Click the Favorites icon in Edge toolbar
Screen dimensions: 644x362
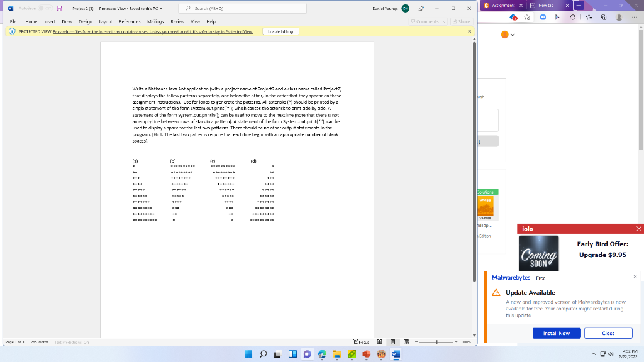tap(589, 17)
